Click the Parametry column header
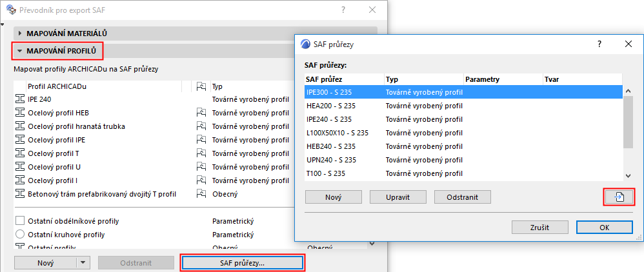Viewport: 644px width, 272px height. 503,79
